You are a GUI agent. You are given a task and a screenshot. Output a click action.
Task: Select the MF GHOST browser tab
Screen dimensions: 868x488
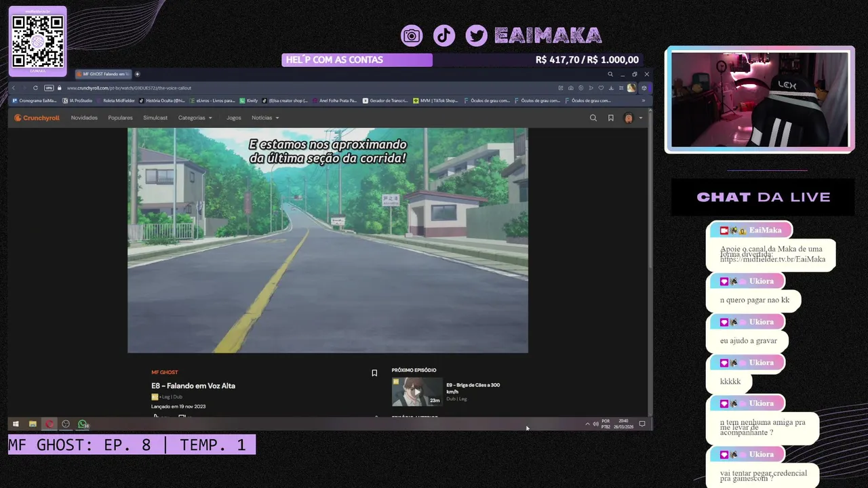pos(103,74)
